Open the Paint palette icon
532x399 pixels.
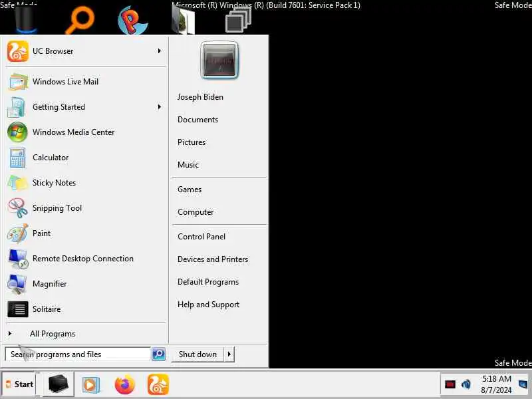pos(18,233)
